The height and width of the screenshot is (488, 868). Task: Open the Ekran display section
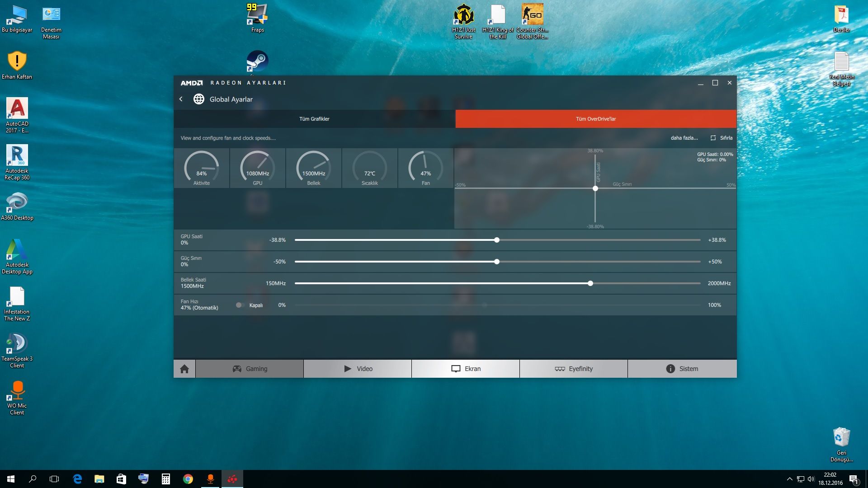point(466,369)
